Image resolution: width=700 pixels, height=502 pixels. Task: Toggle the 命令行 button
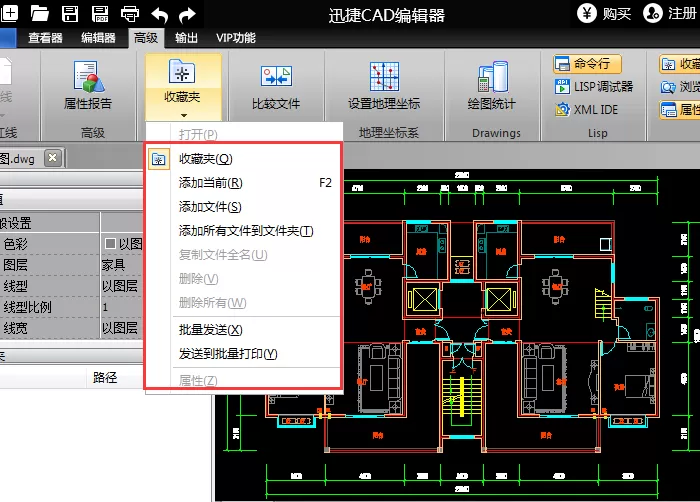pos(588,64)
